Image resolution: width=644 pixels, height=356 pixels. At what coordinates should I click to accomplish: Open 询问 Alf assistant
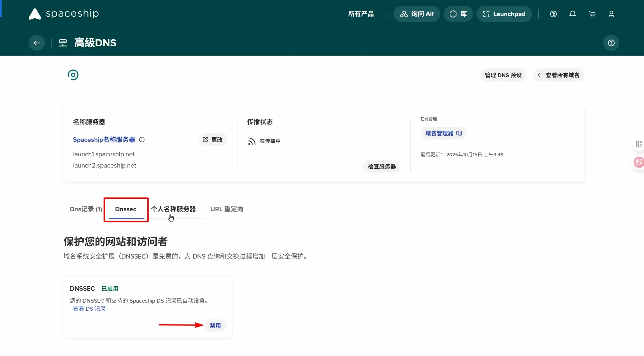tap(417, 14)
